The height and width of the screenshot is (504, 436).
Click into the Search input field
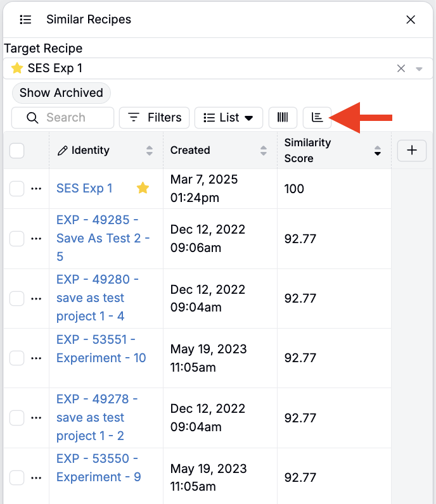[x=70, y=117]
